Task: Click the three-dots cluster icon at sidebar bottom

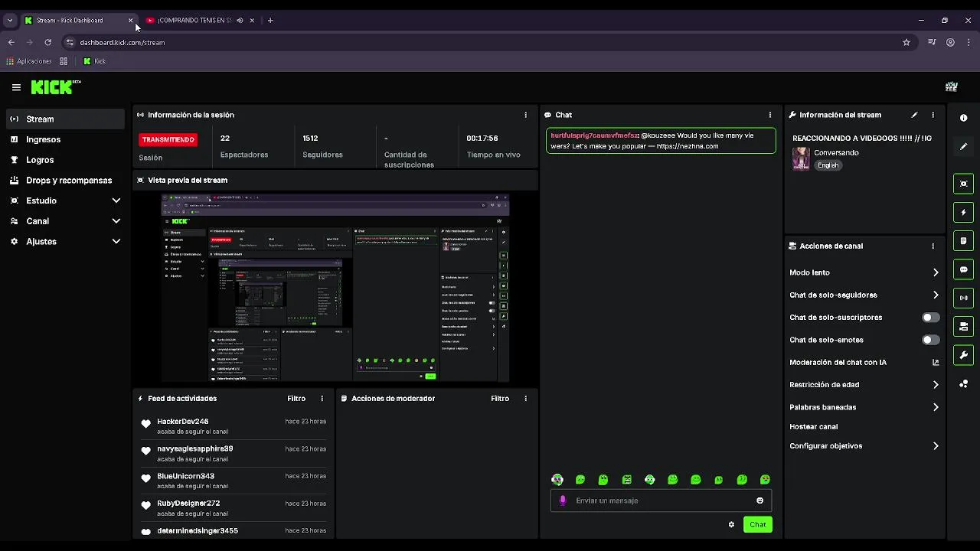Action: click(x=964, y=384)
